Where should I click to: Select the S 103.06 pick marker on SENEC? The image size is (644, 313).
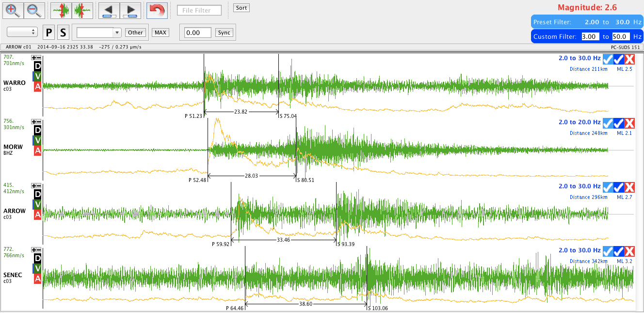378,308
